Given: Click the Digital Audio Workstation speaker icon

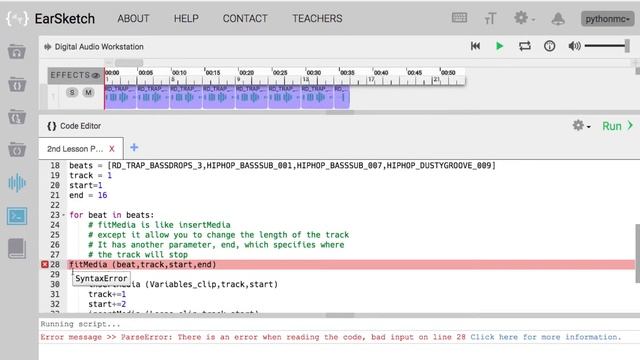Looking at the screenshot, I should click(x=48, y=47).
